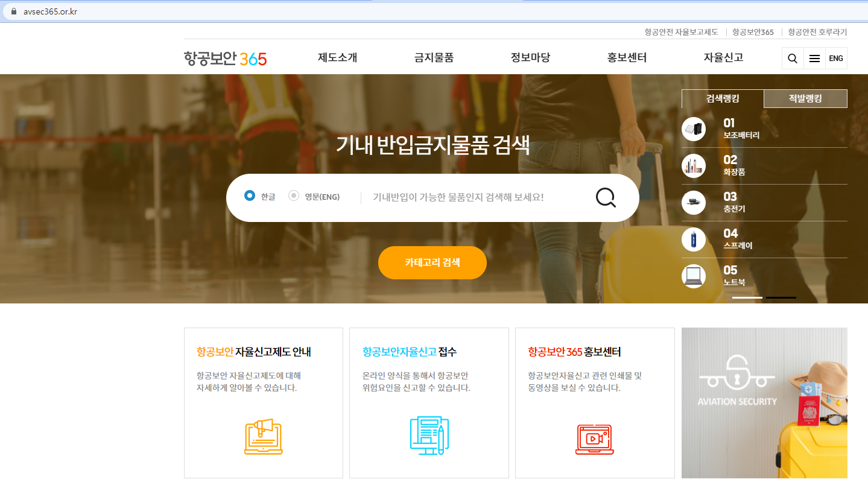Select the 한글 radio button

coord(250,195)
